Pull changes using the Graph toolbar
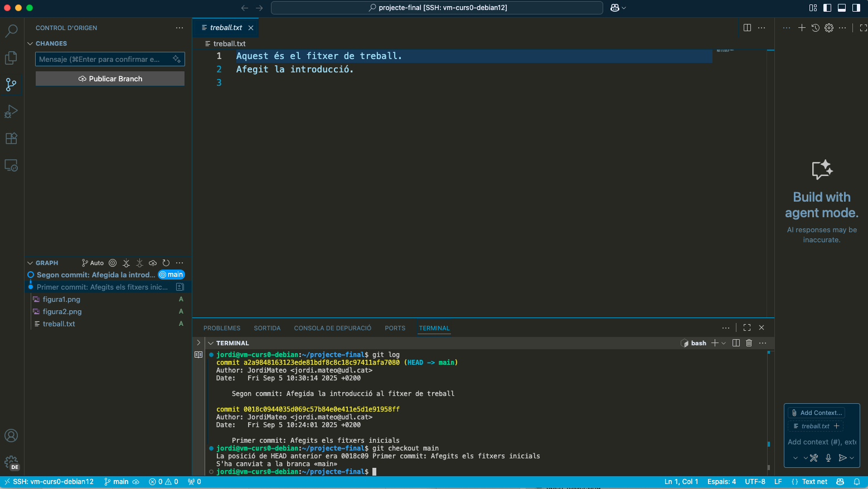The width and height of the screenshot is (868, 489). (139, 263)
